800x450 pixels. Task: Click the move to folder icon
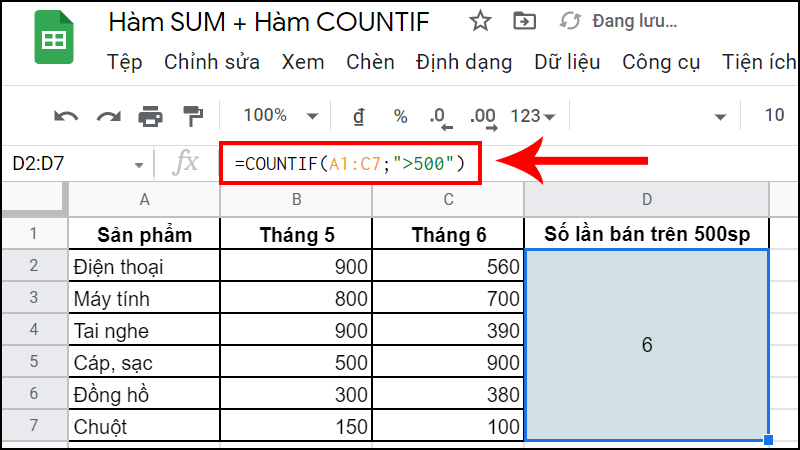(x=522, y=21)
